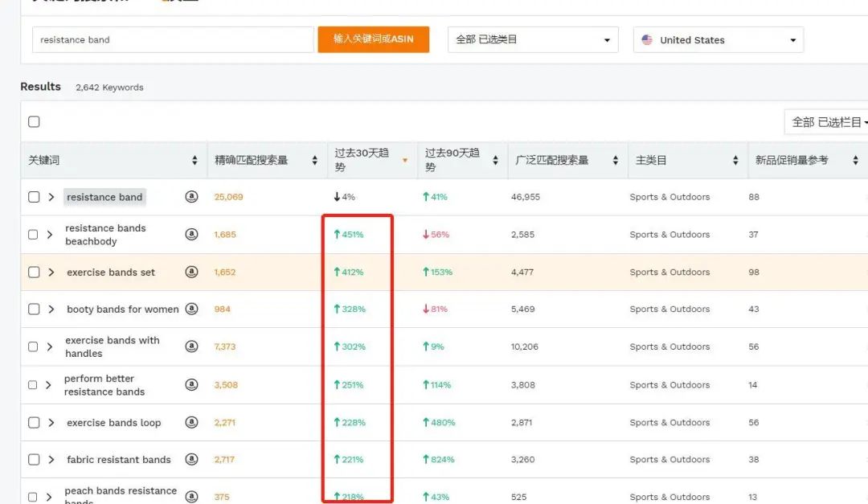The width and height of the screenshot is (868, 504).
Task: Click Amazon icon next to booty bands for women
Action: click(x=191, y=309)
